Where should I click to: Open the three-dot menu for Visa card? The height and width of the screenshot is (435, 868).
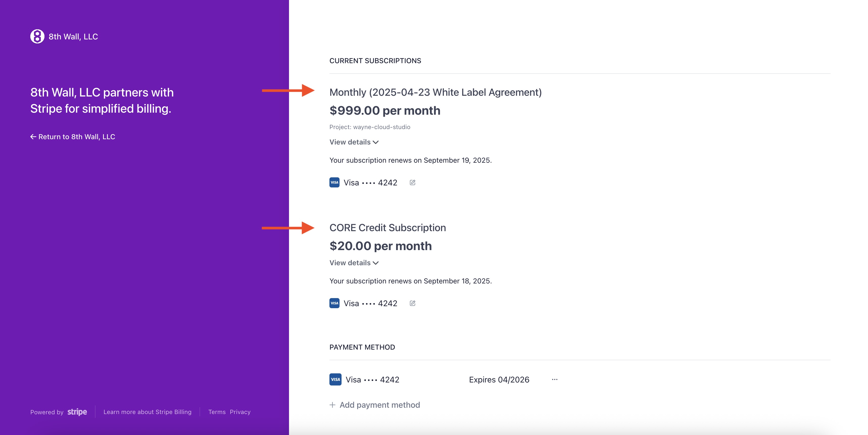tap(555, 379)
